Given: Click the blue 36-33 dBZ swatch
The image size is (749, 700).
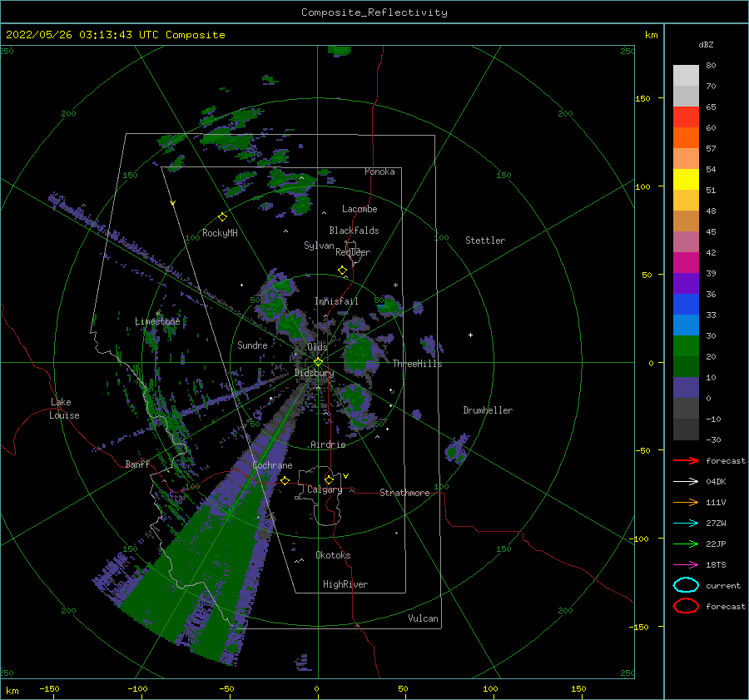Looking at the screenshot, I should 686,305.
